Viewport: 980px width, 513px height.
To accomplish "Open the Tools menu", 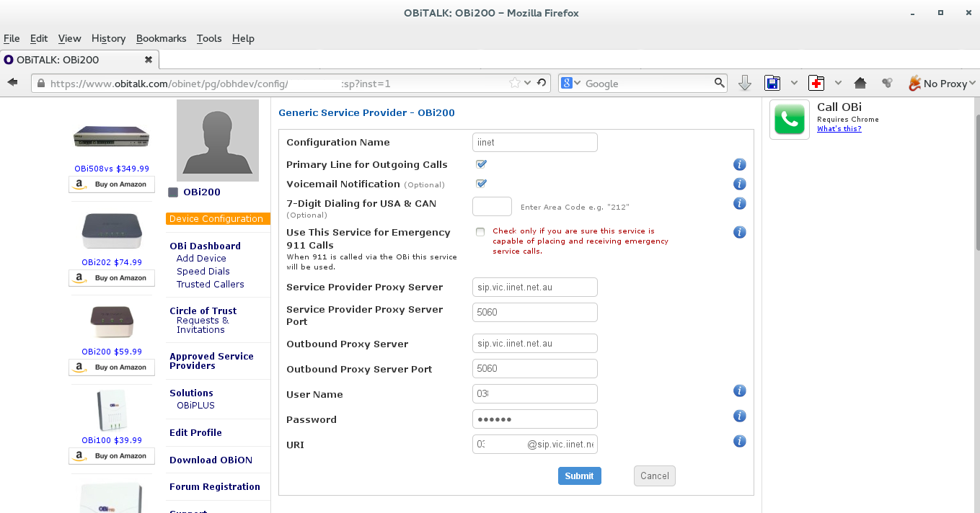I will coord(209,38).
